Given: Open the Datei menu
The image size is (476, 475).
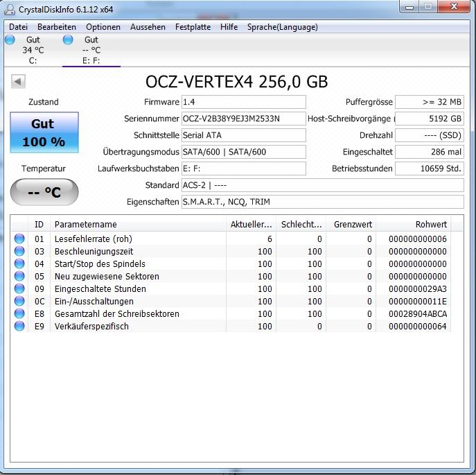Looking at the screenshot, I should (x=18, y=27).
